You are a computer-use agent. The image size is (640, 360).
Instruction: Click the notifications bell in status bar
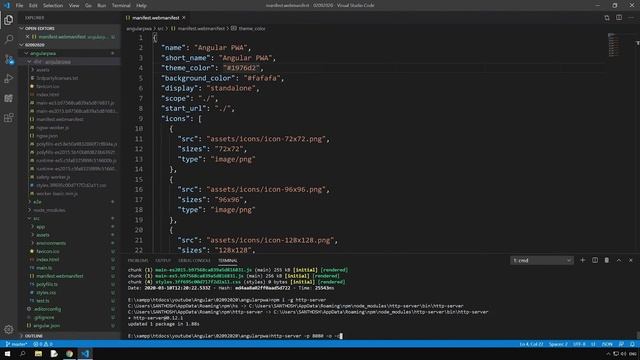pyautogui.click(x=632, y=344)
